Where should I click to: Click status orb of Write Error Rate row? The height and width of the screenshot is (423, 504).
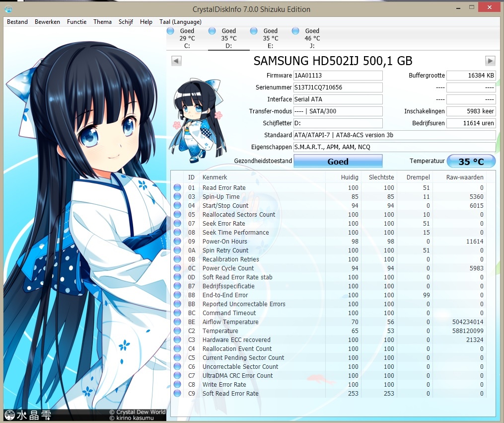[177, 384]
